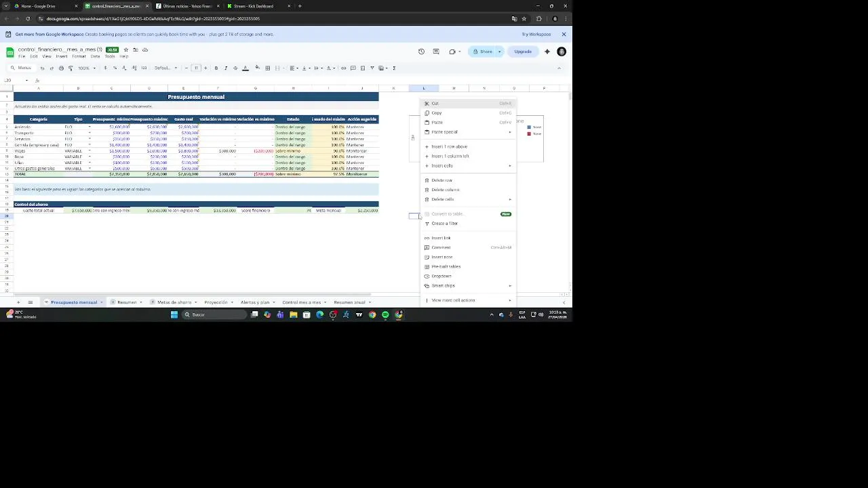Open the Insert menu
The height and width of the screenshot is (488, 868).
click(61, 56)
